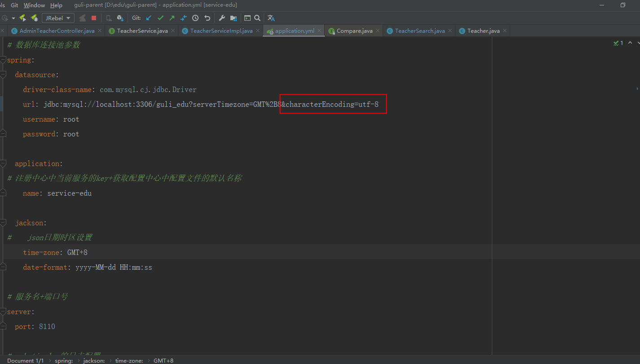
Task: Click the password: root line
Action: [51, 134]
